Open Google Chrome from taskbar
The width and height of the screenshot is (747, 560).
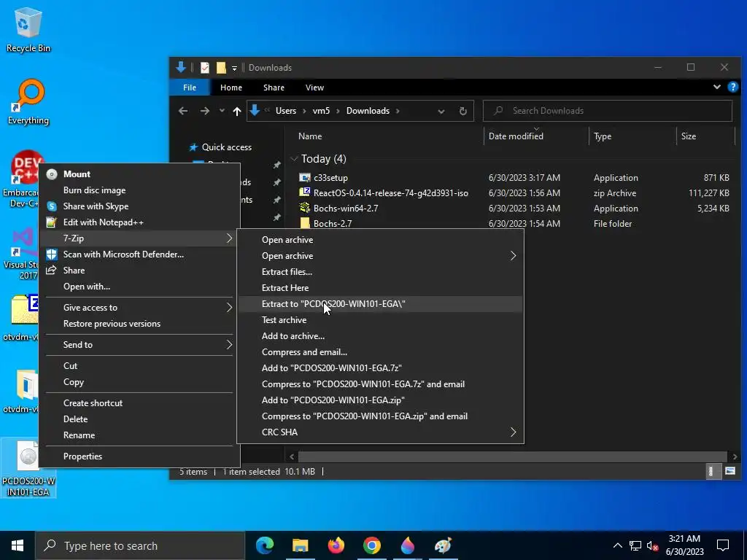(x=371, y=545)
